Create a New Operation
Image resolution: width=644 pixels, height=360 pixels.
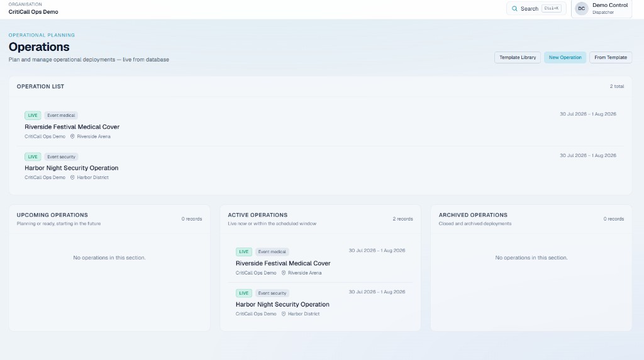click(x=565, y=57)
